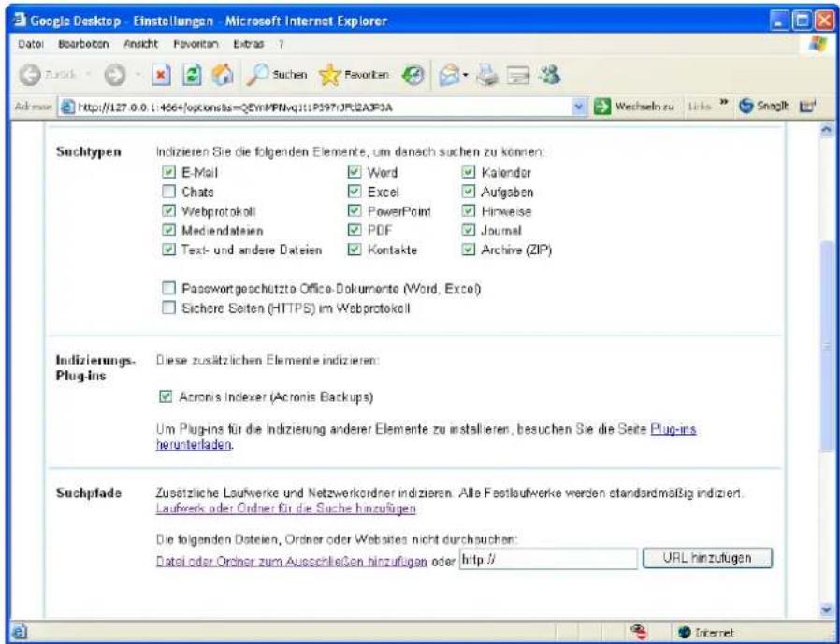Click the icon right of SnagIt

pos(807,106)
